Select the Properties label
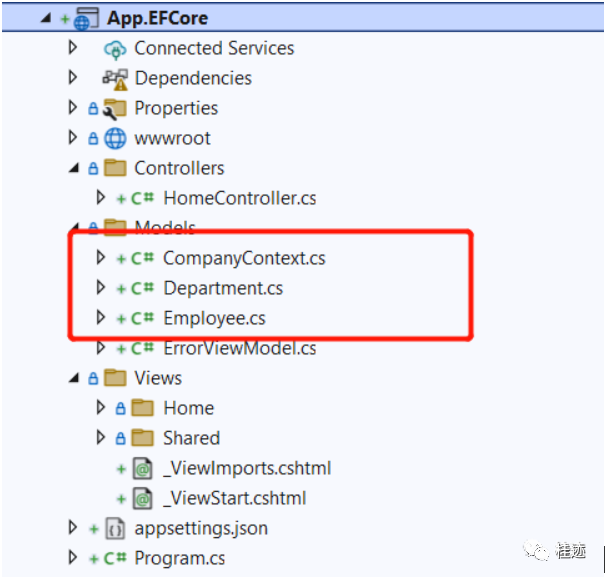This screenshot has width=605, height=578. [176, 109]
